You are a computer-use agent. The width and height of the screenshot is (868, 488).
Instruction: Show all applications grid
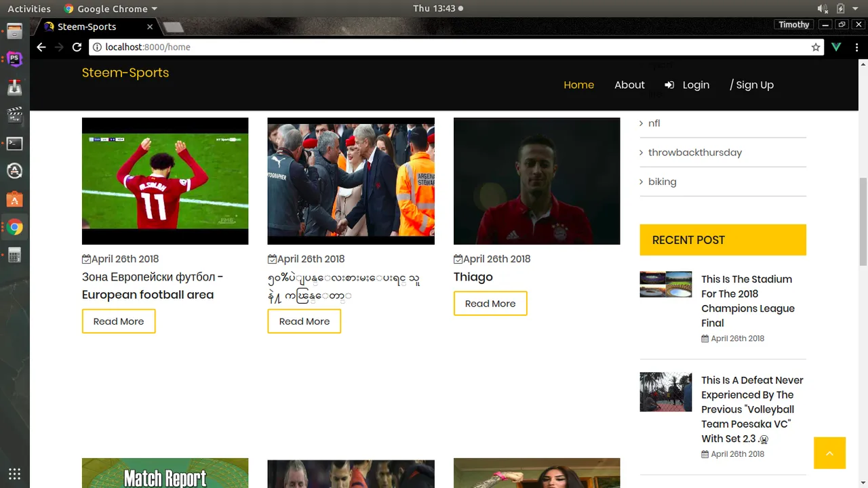[x=14, y=474]
